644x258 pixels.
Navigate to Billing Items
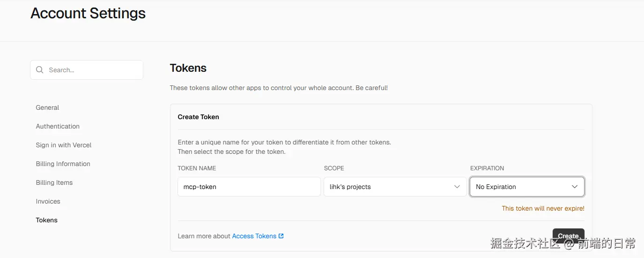[x=54, y=182]
